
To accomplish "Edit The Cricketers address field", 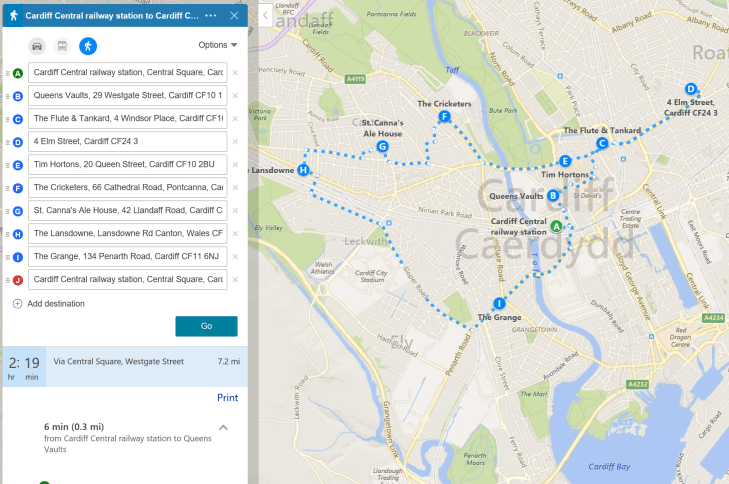I will point(127,187).
